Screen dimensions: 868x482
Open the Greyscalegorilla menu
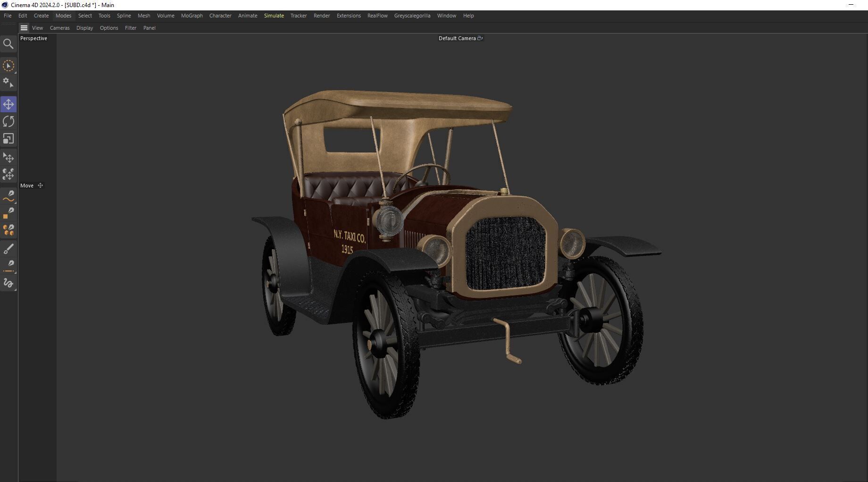(412, 16)
